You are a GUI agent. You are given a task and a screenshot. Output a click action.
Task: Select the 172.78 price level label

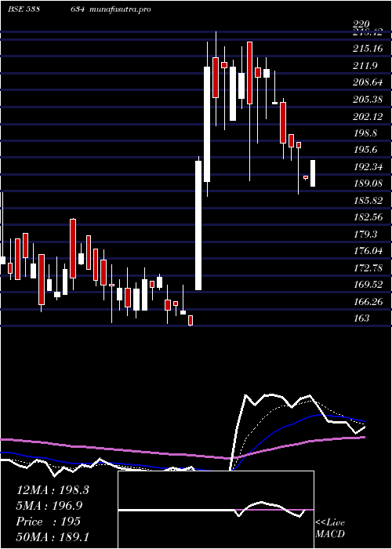(x=368, y=268)
